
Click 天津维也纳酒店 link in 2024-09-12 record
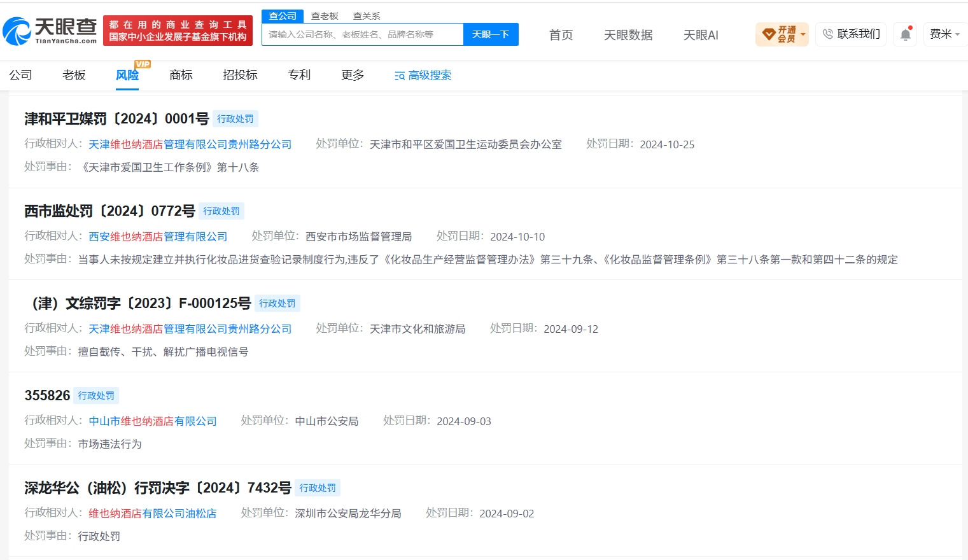click(190, 329)
